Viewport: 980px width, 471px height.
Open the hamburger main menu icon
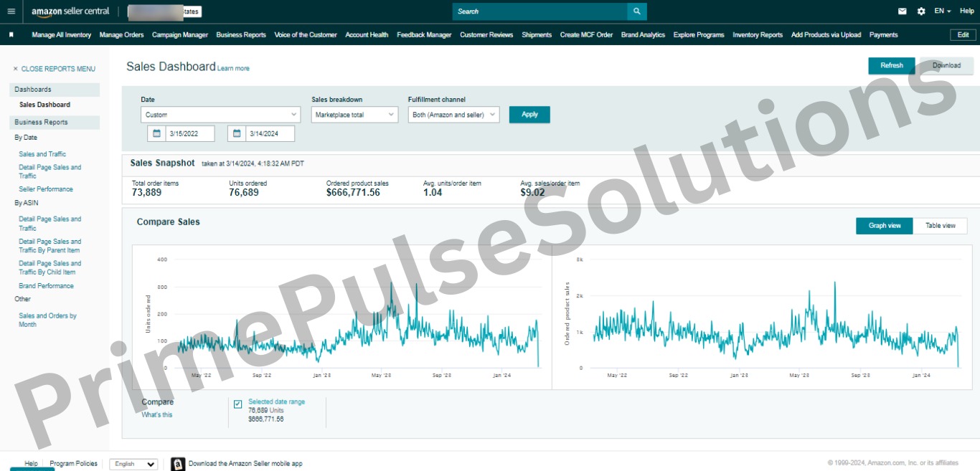click(x=11, y=11)
